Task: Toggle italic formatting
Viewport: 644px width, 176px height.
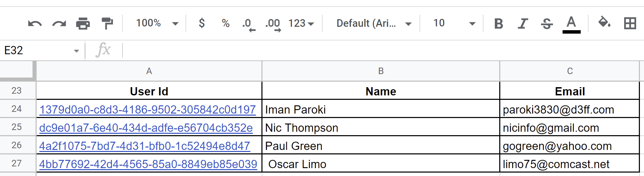Action: click(523, 24)
